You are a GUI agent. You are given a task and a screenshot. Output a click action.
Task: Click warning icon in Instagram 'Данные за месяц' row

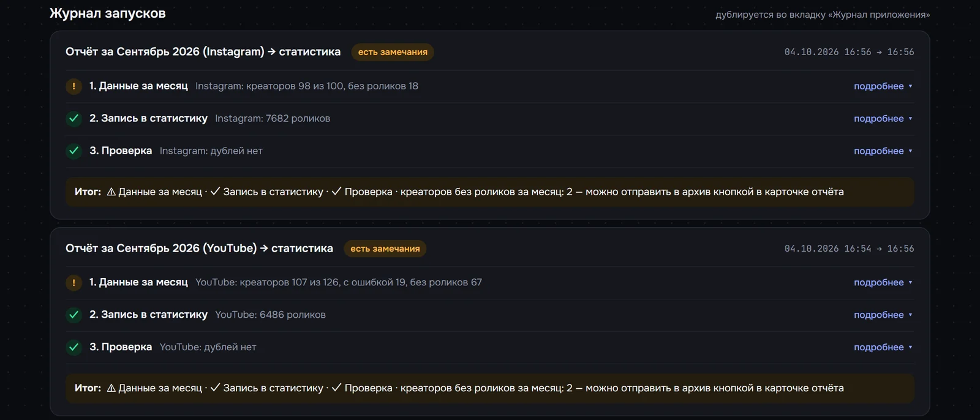tap(73, 86)
